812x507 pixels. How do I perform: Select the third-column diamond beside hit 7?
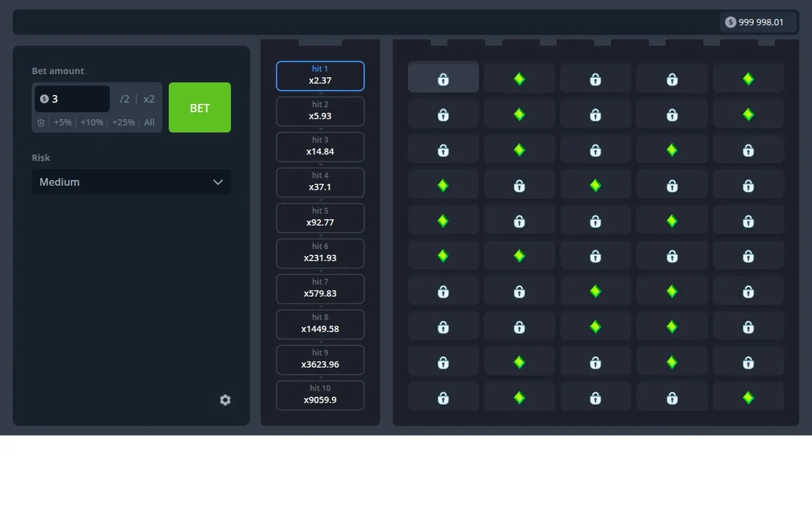[596, 291]
